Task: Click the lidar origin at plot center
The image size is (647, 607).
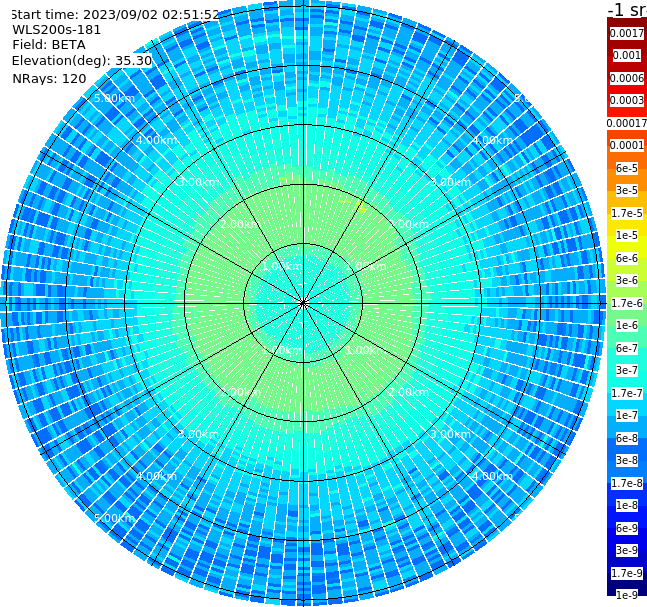Action: (303, 304)
